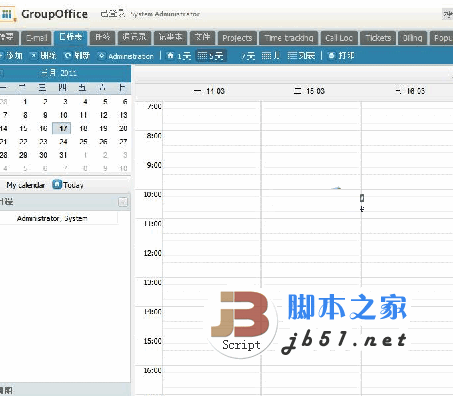
Task: Click the Print toolbar button
Action: [341, 56]
